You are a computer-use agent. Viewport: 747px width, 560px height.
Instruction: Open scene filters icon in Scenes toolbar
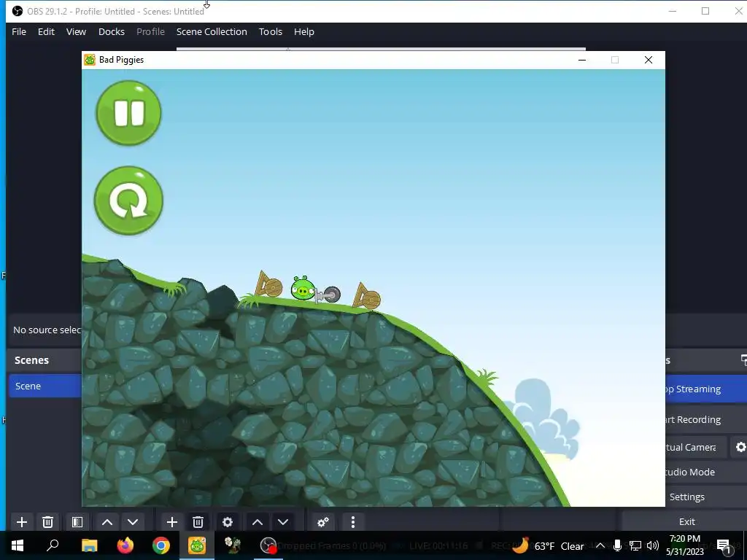tap(77, 522)
